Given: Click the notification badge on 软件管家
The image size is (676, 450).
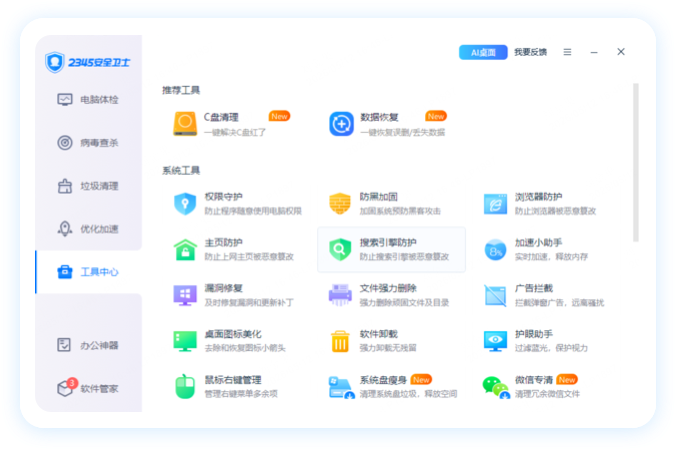Looking at the screenshot, I should pos(72,382).
